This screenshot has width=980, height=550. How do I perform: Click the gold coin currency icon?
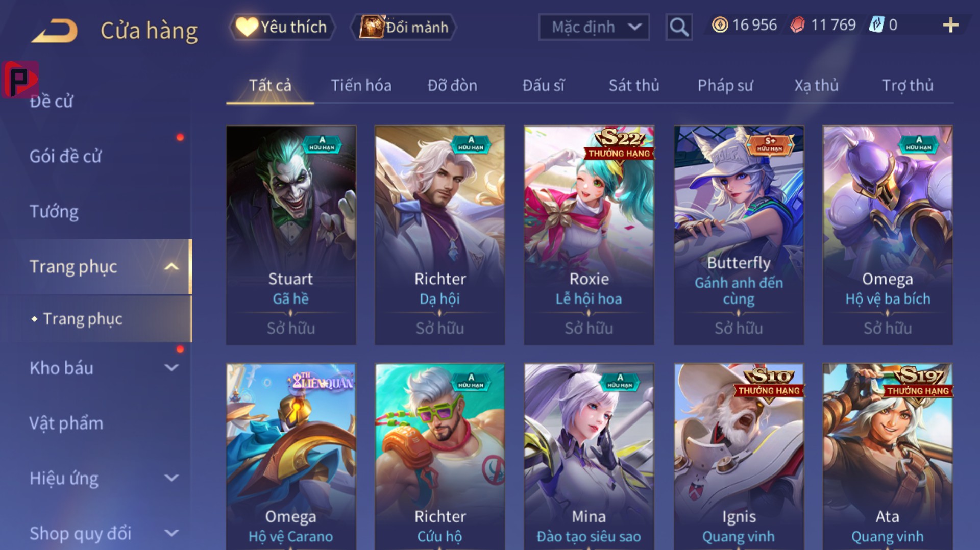coord(720,25)
